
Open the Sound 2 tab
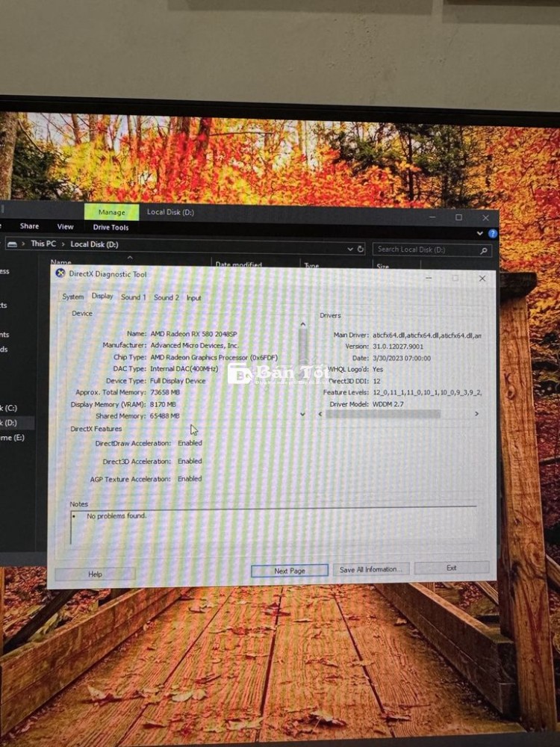click(x=167, y=297)
